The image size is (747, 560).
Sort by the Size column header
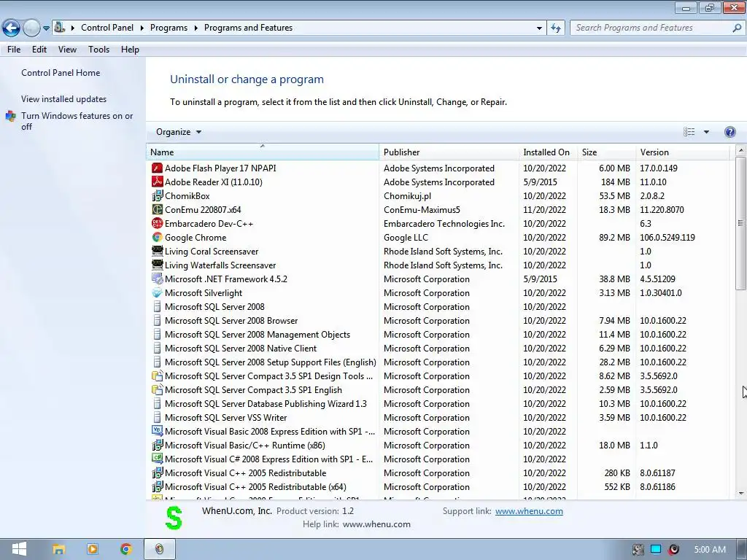point(606,152)
